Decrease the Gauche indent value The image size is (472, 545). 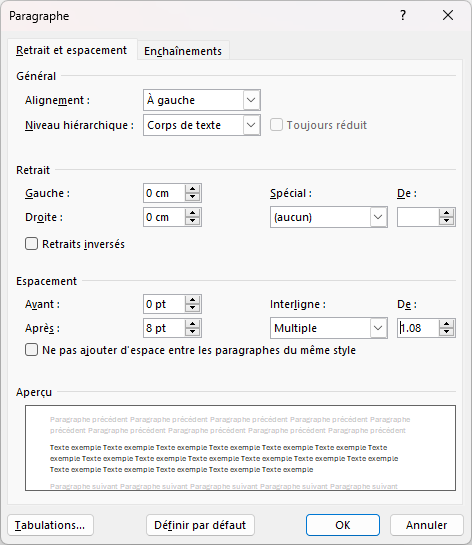click(x=193, y=197)
